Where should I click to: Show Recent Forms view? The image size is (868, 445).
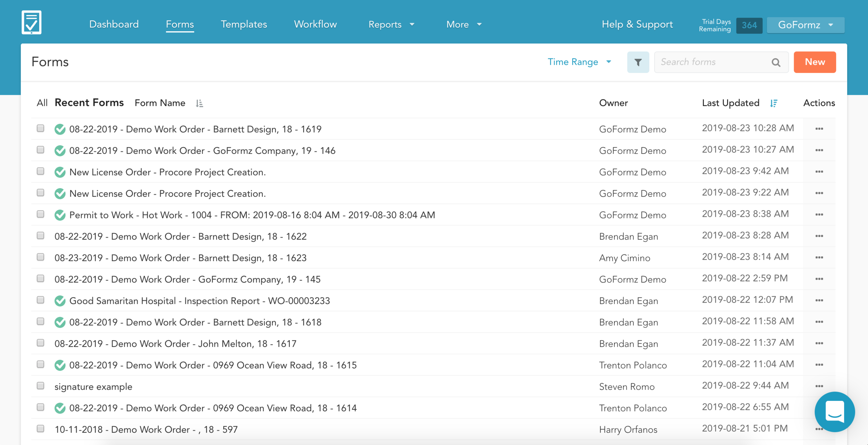click(x=89, y=103)
